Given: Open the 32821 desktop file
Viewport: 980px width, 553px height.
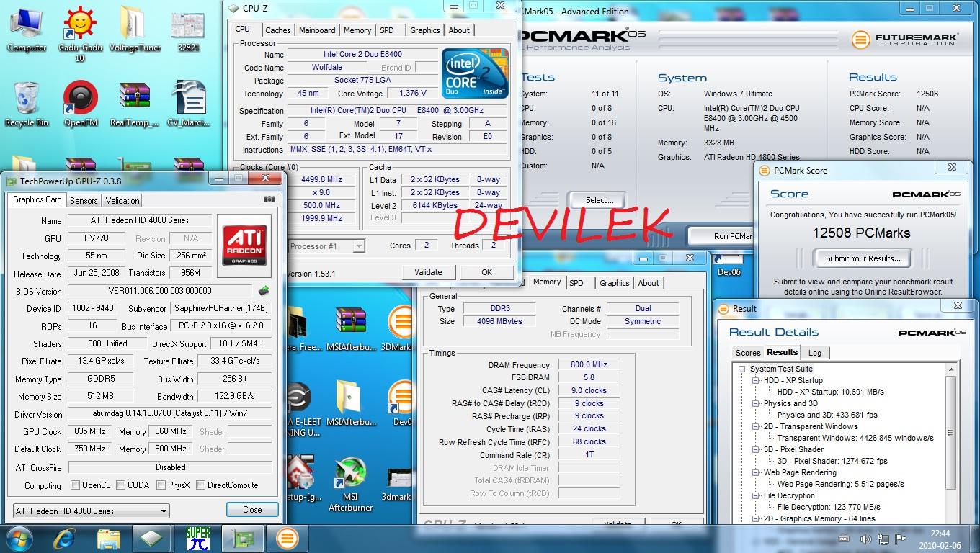Looking at the screenshot, I should click(188, 30).
